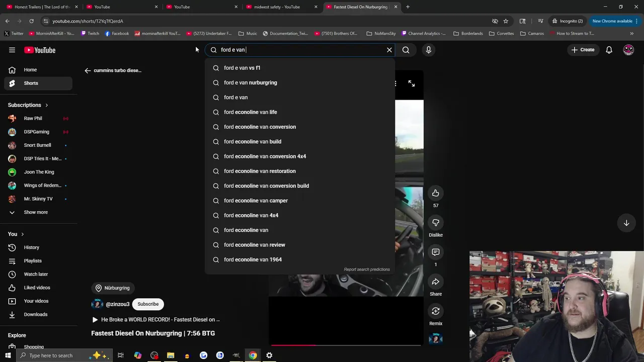
Task: Pick "ford econoline van 1964" suggestion
Action: click(300, 259)
